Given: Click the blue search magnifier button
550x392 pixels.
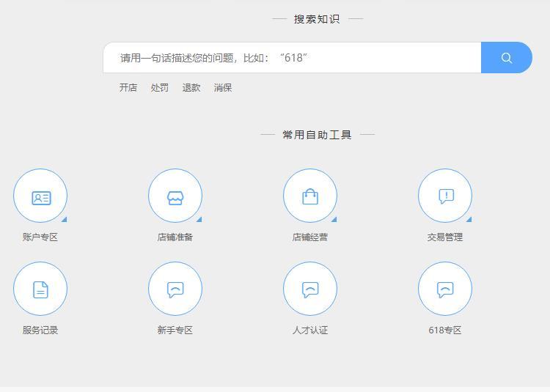Looking at the screenshot, I should [507, 58].
